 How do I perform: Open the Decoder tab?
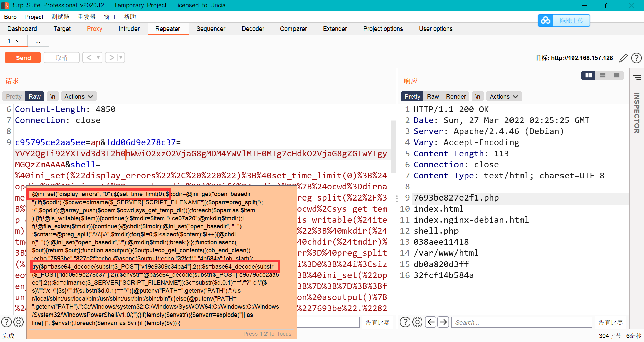click(253, 29)
